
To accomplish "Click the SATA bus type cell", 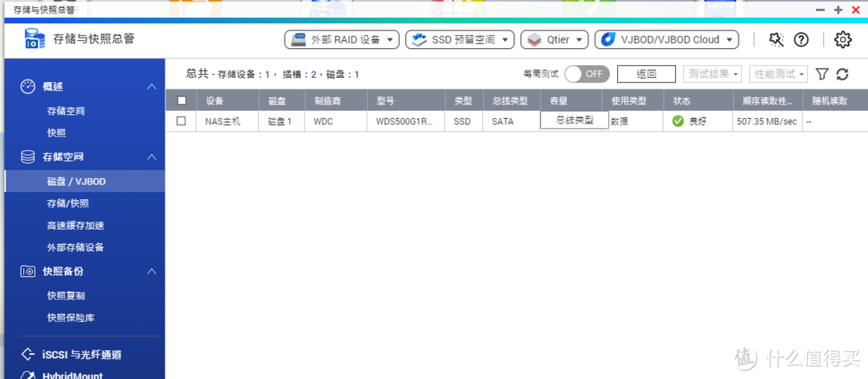I will coord(511,121).
